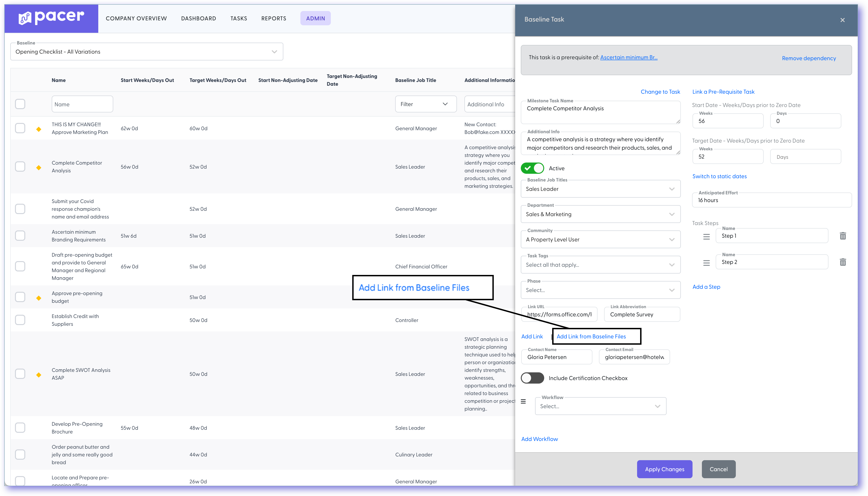This screenshot has width=868, height=496.
Task: Enable Include Certification Checkbox toggle
Action: pos(532,378)
